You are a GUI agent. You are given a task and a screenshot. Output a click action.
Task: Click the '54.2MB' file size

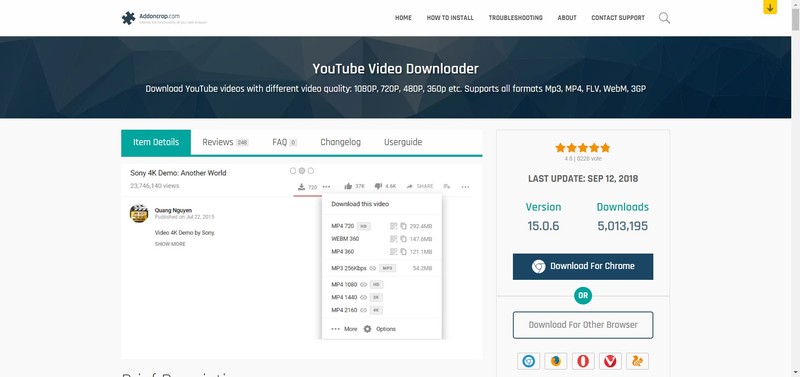(x=422, y=268)
